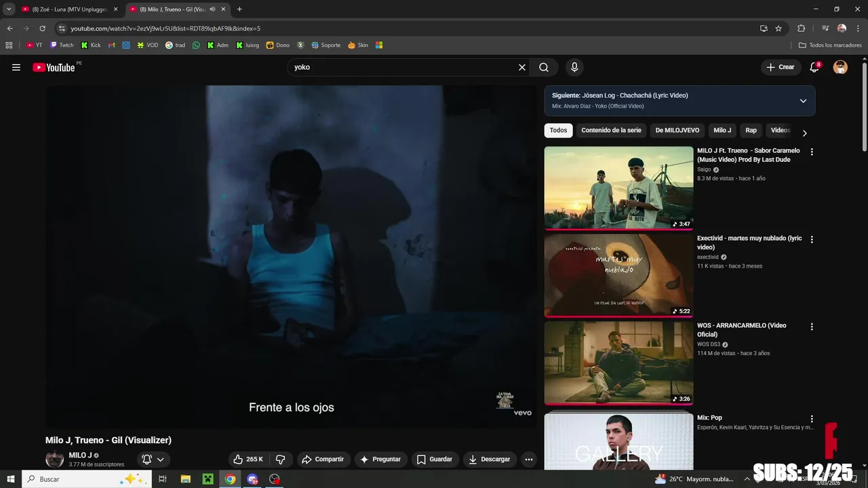Open Todos los marcadores folder

[829, 45]
